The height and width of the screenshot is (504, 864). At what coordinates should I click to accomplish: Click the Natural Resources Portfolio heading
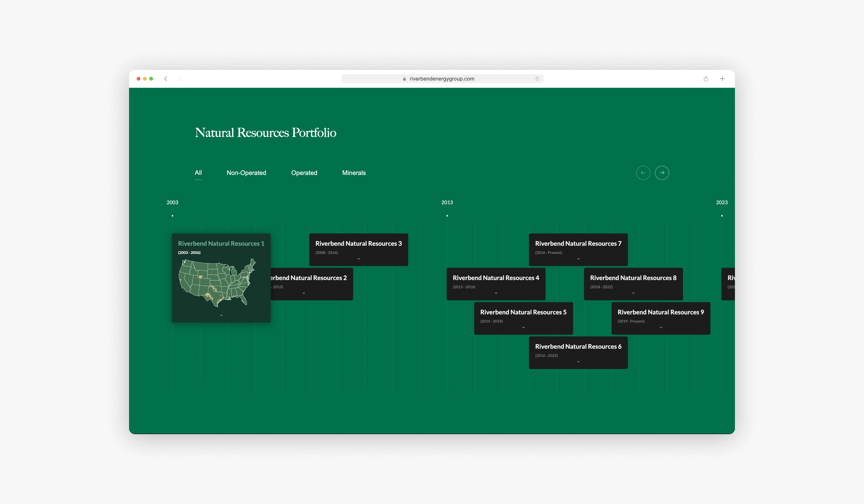click(x=265, y=133)
